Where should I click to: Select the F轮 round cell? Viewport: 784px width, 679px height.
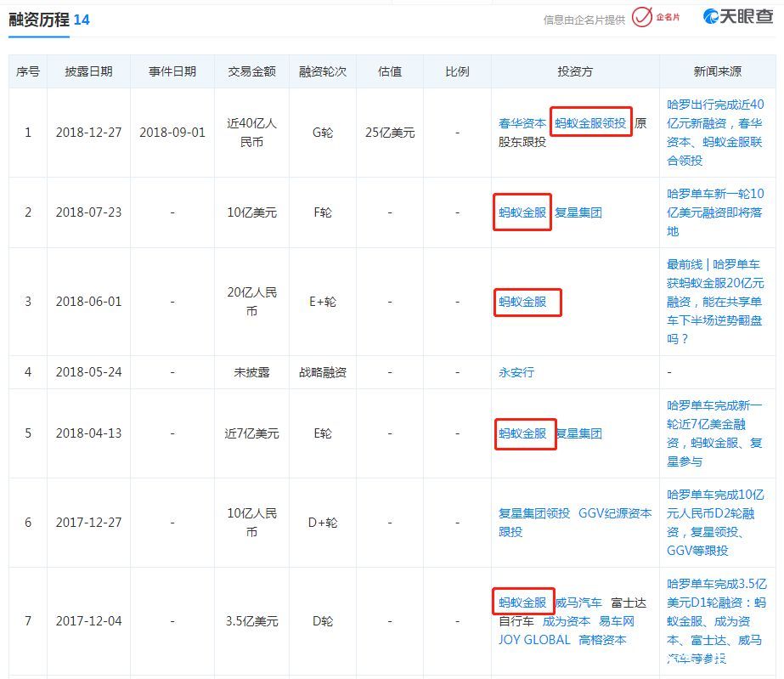point(323,212)
